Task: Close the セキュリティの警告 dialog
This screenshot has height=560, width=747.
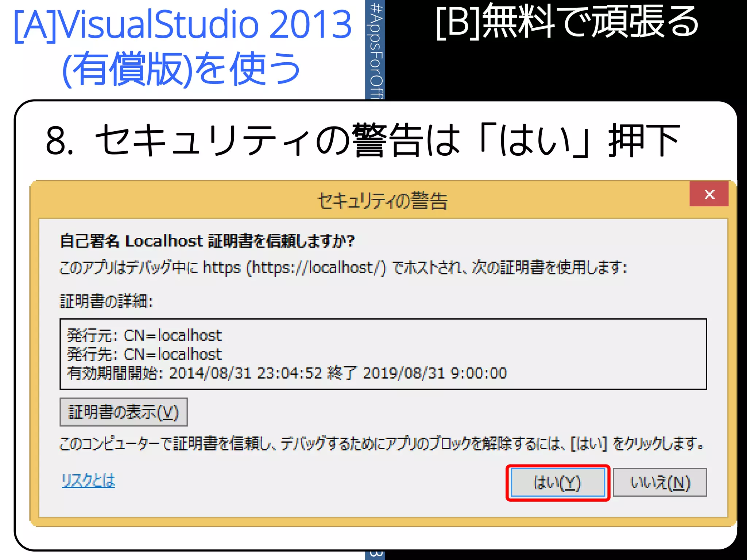Action: pos(709,194)
